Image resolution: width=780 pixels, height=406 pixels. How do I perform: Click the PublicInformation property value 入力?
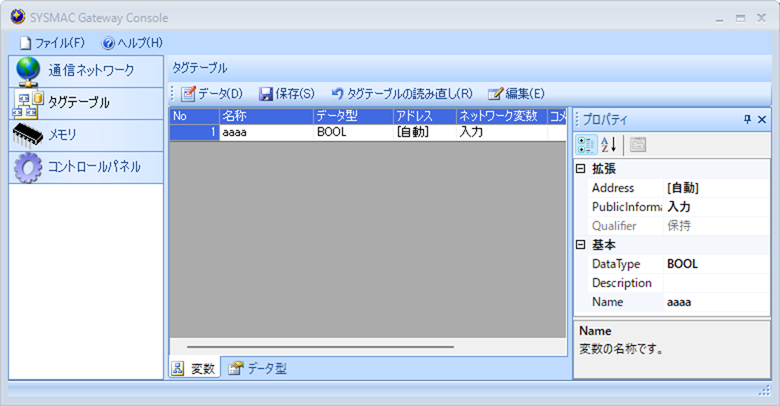[x=716, y=207]
